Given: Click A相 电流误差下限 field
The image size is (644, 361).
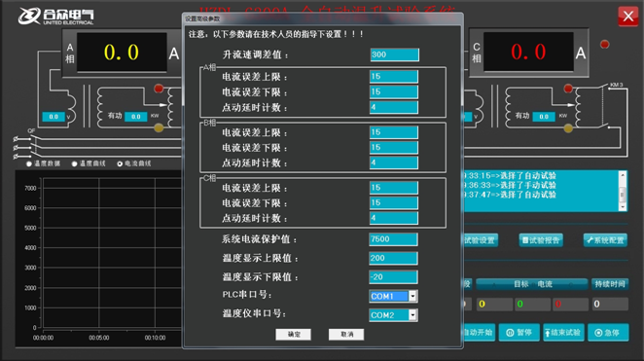Looking at the screenshot, I should click(x=393, y=92).
